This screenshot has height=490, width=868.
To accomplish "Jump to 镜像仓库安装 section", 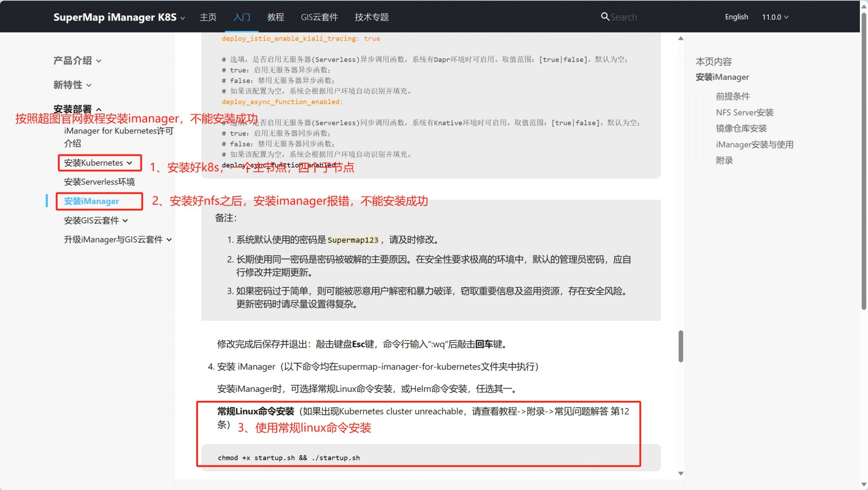I will pos(741,128).
